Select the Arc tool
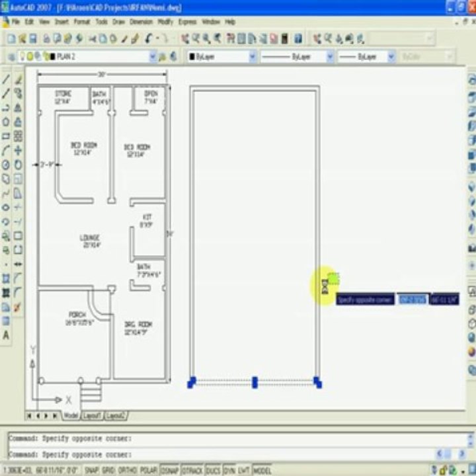This screenshot has width=476, height=476. pos(6,151)
